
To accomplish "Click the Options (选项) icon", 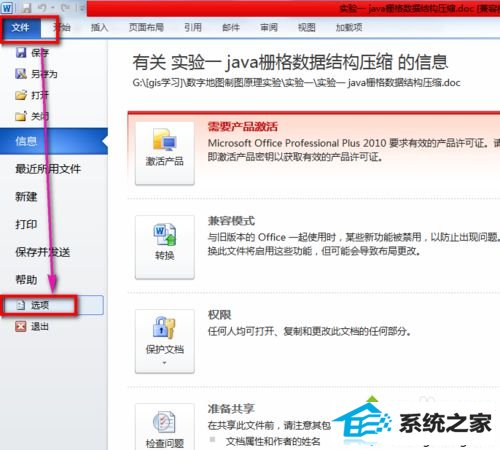I will 21,305.
